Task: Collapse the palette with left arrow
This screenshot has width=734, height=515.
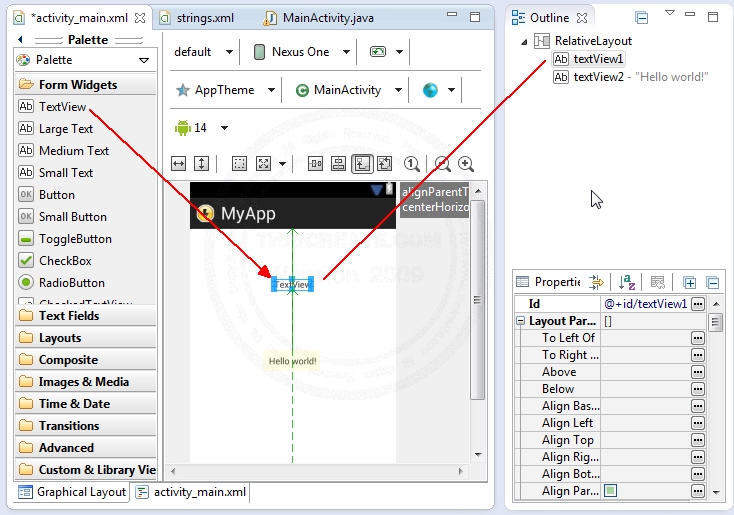Action: [x=20, y=39]
